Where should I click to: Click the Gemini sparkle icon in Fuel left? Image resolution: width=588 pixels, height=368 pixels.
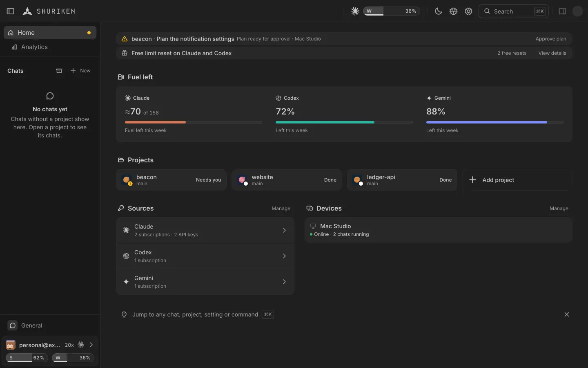click(429, 98)
